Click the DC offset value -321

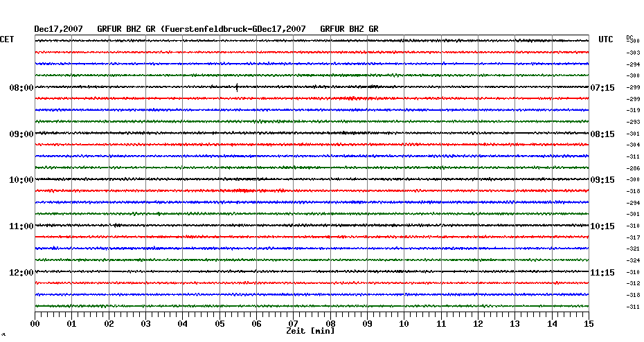point(633,249)
